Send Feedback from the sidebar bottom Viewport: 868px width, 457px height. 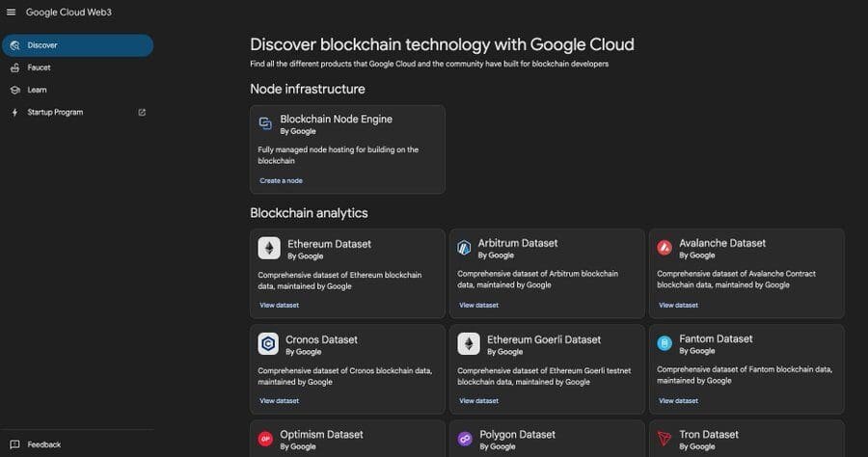[x=43, y=444]
